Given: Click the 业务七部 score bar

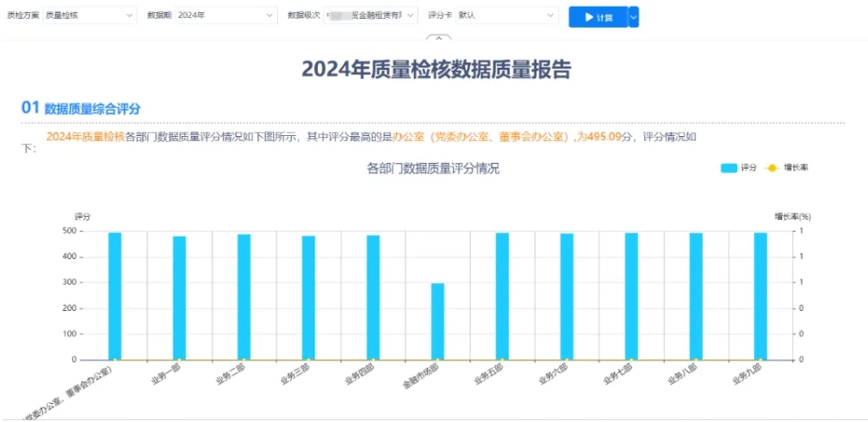Looking at the screenshot, I should coord(631,295).
